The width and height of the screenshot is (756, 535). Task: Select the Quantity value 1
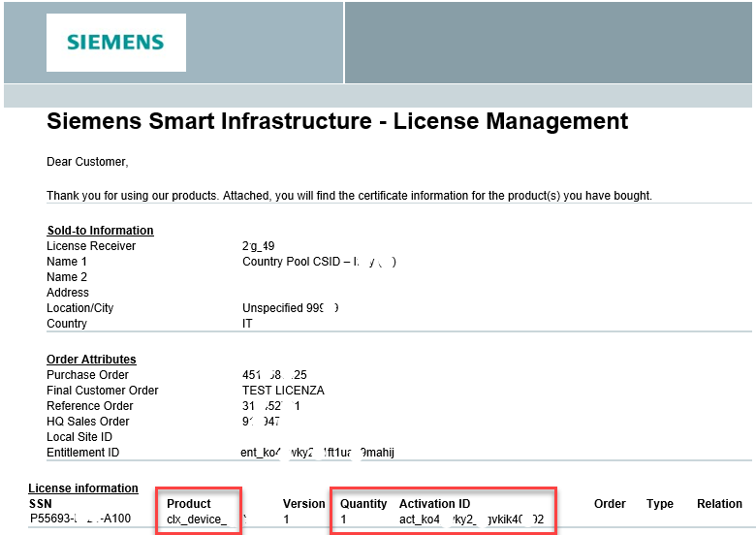click(343, 519)
